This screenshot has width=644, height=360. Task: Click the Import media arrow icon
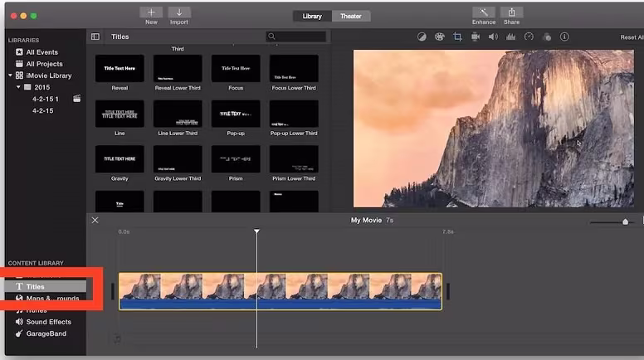point(179,12)
